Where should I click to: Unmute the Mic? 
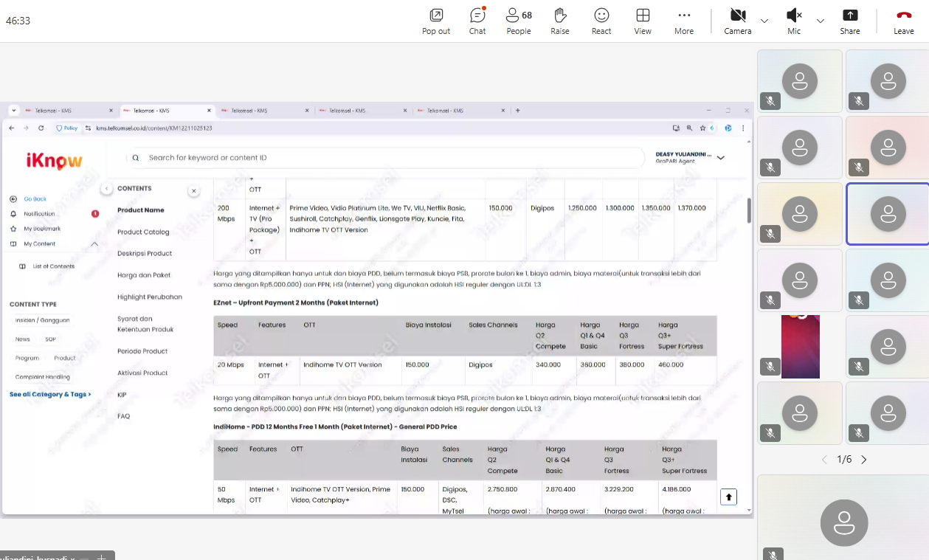[x=794, y=21]
